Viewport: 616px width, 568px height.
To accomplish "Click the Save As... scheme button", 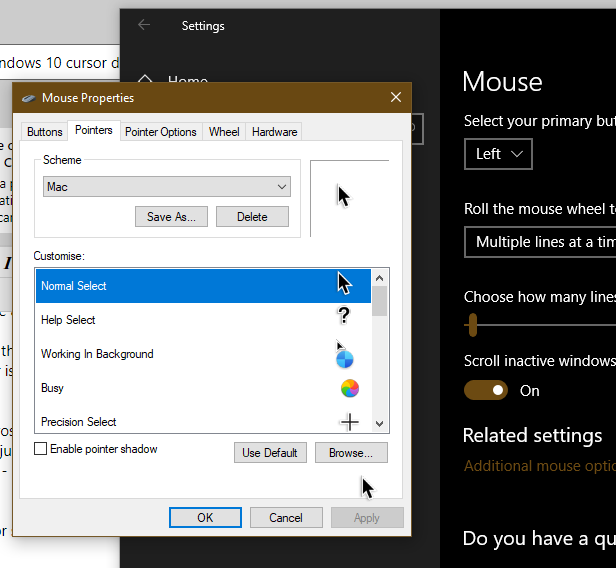I will [171, 217].
